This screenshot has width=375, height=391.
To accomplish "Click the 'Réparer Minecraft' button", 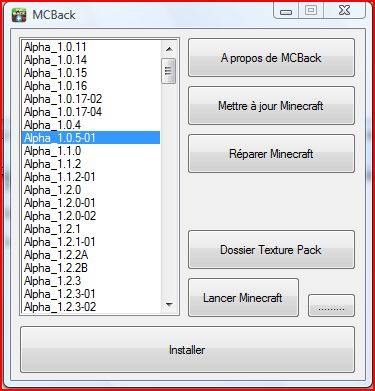I will point(271,154).
